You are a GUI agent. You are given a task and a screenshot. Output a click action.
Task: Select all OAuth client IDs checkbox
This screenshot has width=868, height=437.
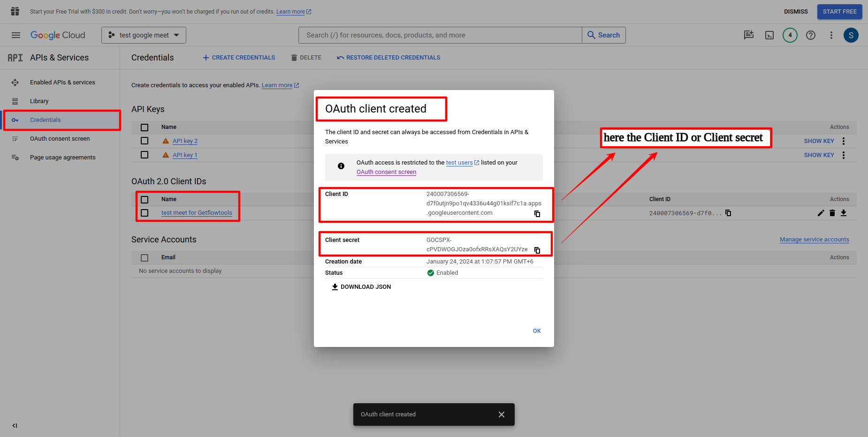tap(145, 200)
